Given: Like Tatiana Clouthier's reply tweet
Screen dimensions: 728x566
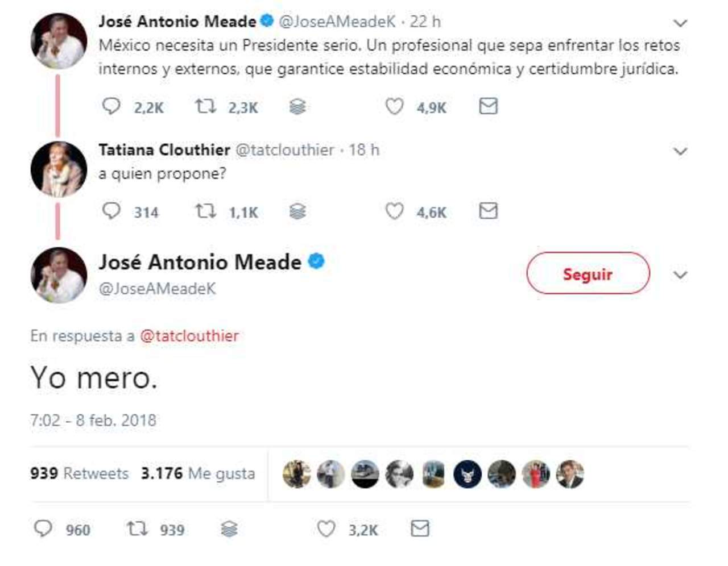Looking at the screenshot, I should [394, 211].
